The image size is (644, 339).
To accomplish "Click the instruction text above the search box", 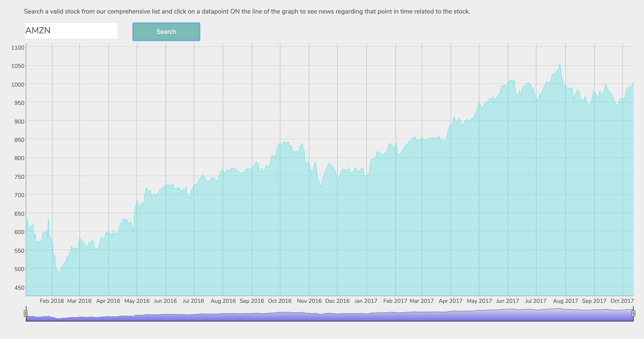I will click(x=247, y=12).
